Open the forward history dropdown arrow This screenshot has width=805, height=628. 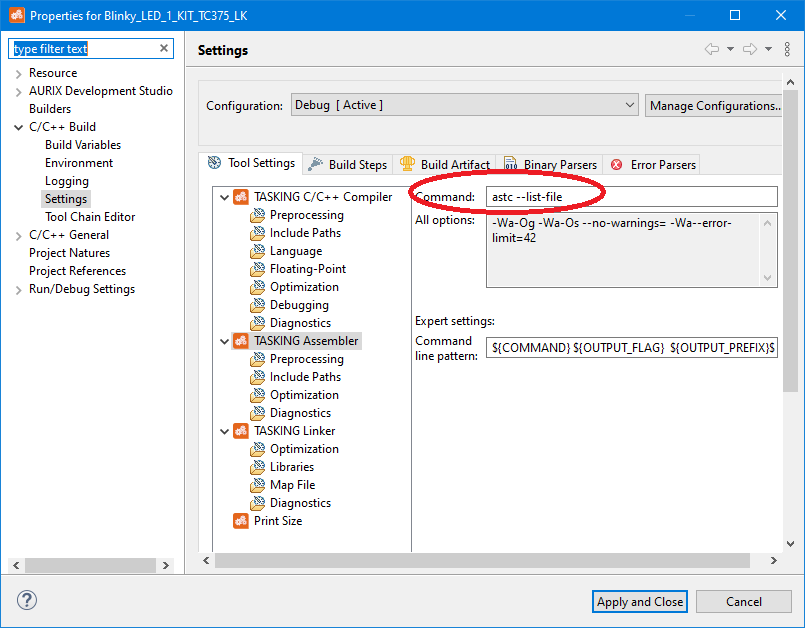pyautogui.click(x=769, y=49)
